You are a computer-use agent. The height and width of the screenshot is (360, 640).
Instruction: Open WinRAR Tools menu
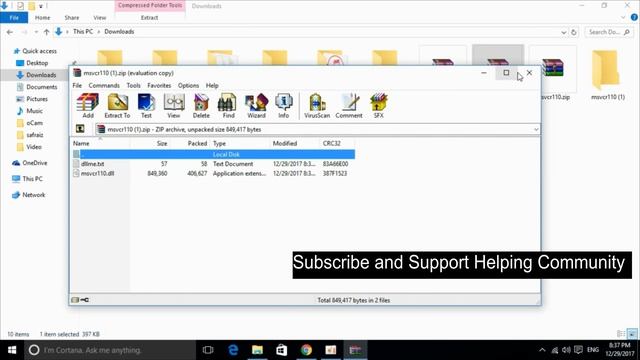pyautogui.click(x=133, y=85)
